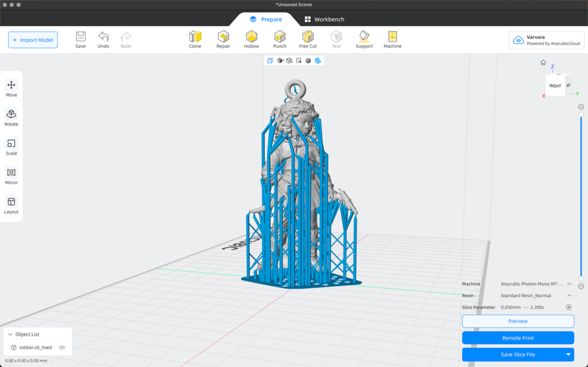This screenshot has height=367, width=588.
Task: Collapse the Object List panel
Action: coord(10,334)
